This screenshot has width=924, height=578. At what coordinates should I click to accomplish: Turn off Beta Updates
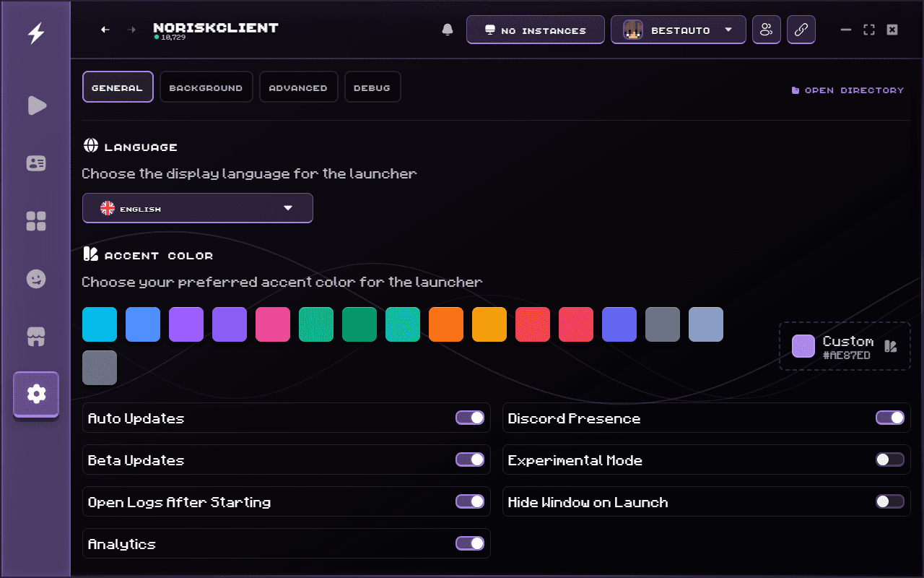(470, 460)
